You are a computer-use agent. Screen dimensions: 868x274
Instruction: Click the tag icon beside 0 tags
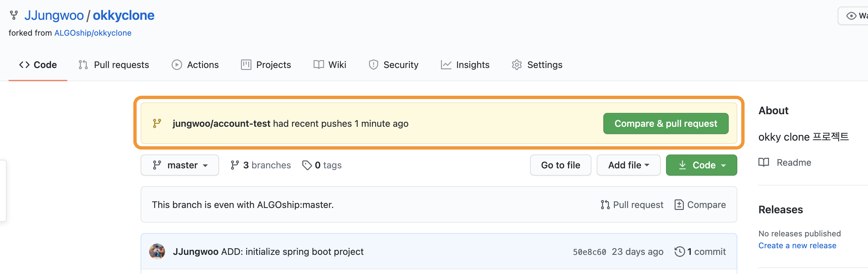[307, 165]
